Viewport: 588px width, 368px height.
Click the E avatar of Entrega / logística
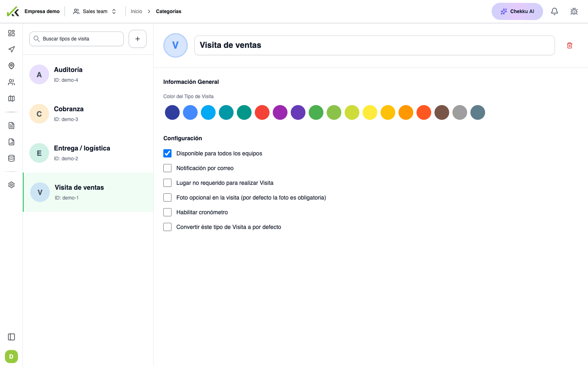[x=39, y=153]
